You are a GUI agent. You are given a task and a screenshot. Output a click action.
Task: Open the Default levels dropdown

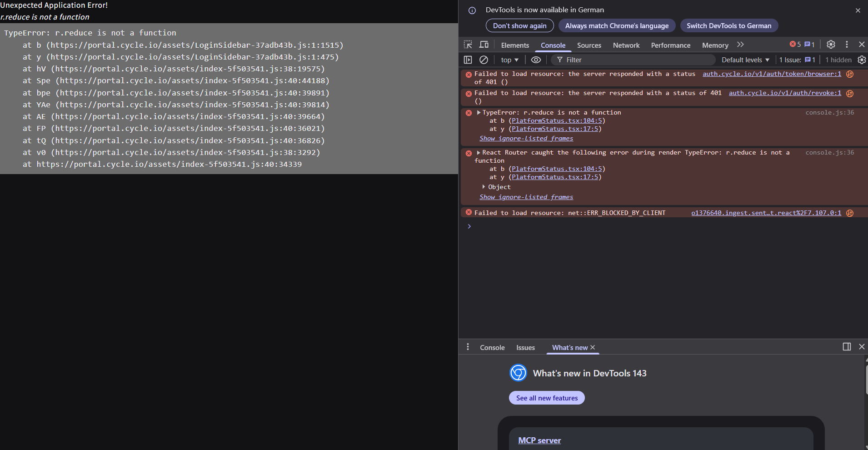click(745, 60)
